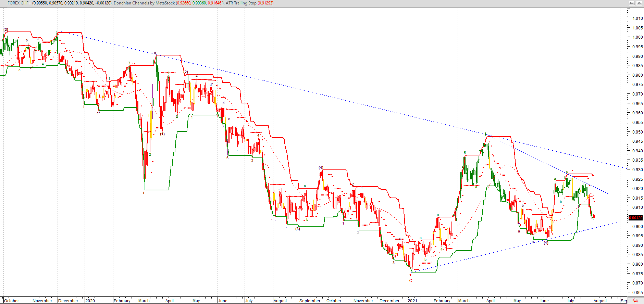644x304 pixels.
Task: Click the ATR stop value 0.91293
Action: (265, 3)
